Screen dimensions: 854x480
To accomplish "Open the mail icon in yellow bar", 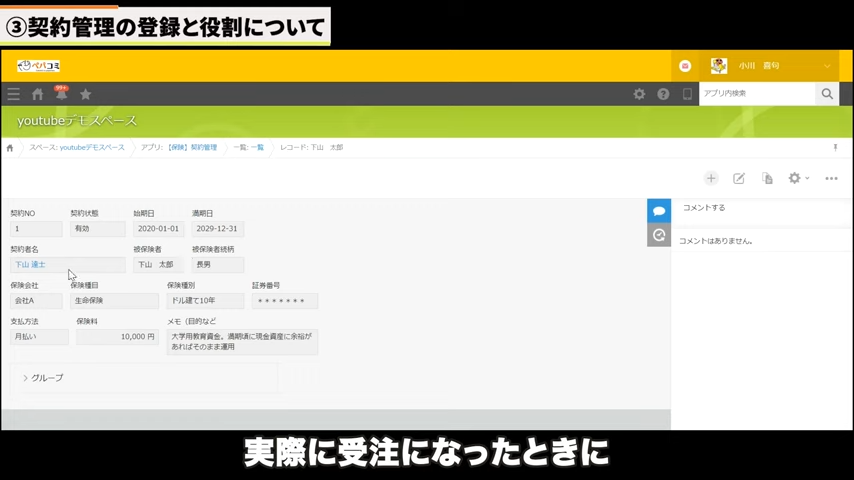I will click(x=685, y=66).
